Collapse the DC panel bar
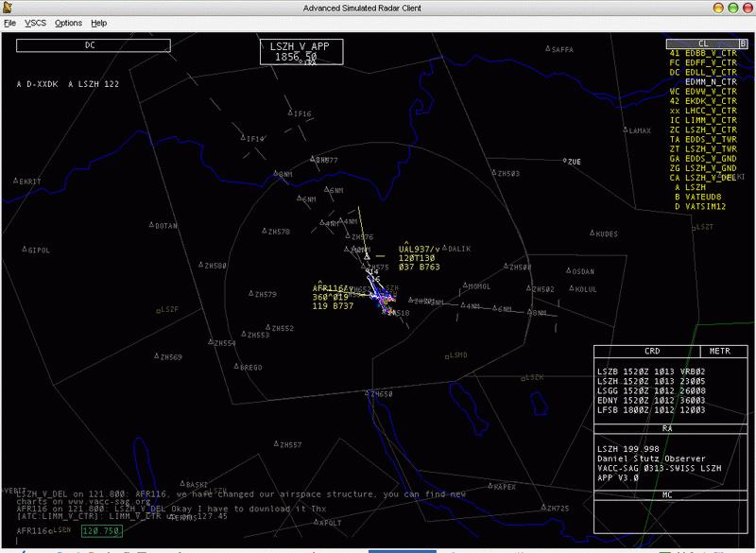This screenshot has height=553, width=756. 91,44
